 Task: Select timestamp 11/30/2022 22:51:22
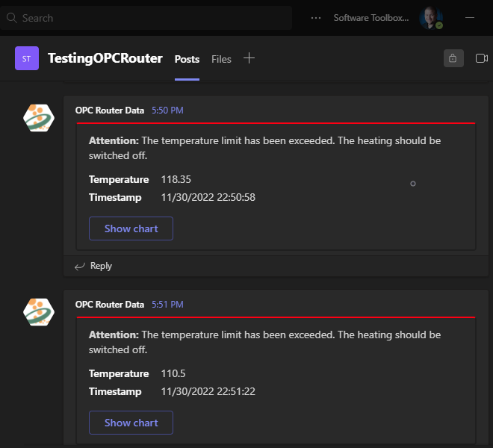[208, 391]
